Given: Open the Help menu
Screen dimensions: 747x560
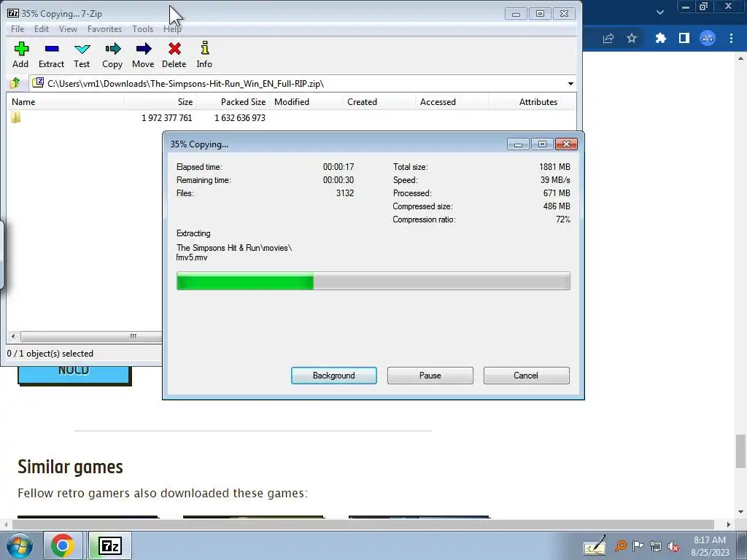Looking at the screenshot, I should coord(172,29).
